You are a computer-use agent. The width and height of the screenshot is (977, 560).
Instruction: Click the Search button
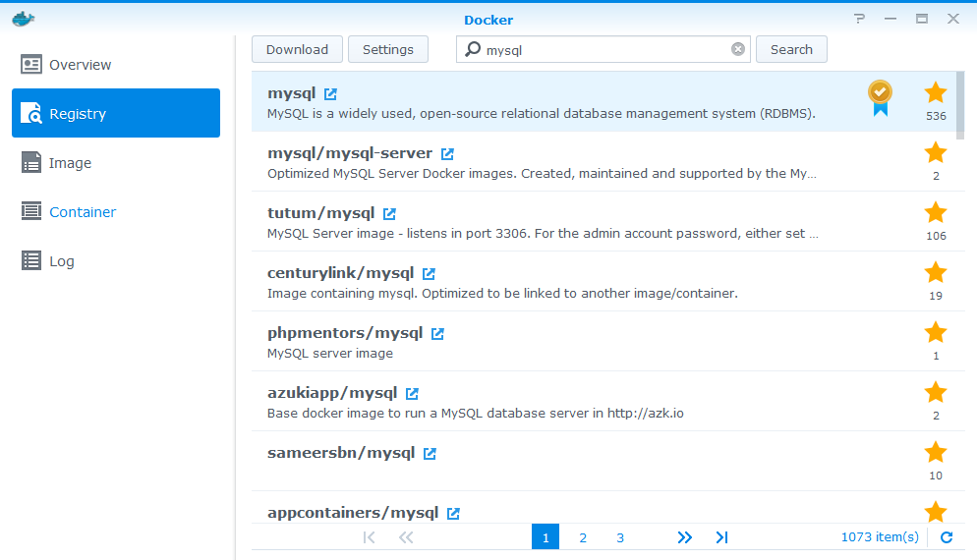pos(791,49)
